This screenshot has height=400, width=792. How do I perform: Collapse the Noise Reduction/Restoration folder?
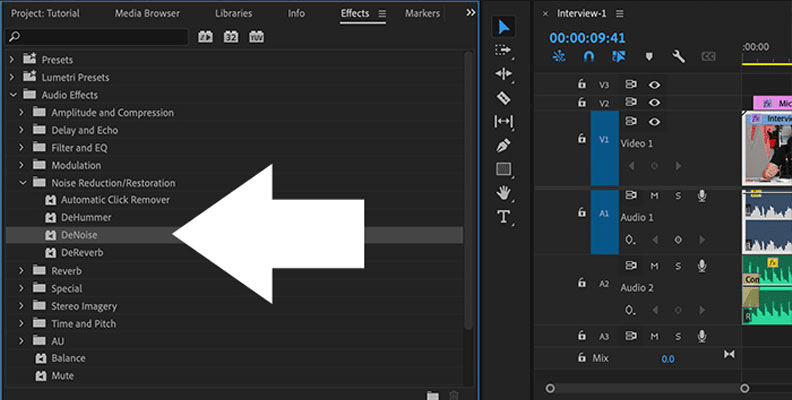23,183
